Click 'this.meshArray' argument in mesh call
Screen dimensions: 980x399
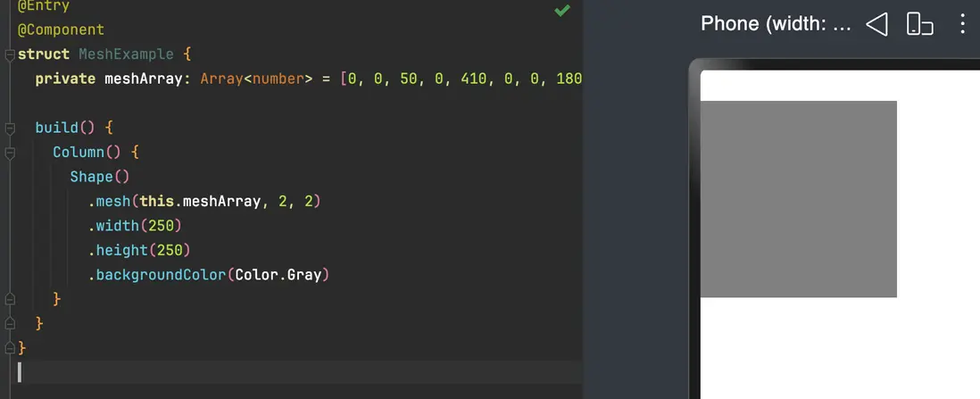[x=200, y=201]
